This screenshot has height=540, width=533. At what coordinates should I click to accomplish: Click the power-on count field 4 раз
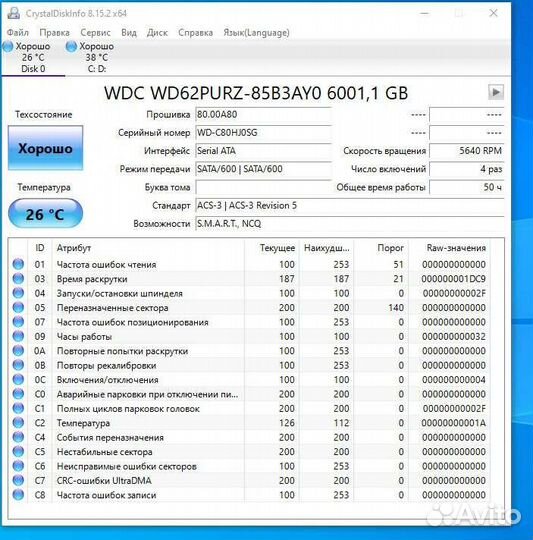(467, 169)
